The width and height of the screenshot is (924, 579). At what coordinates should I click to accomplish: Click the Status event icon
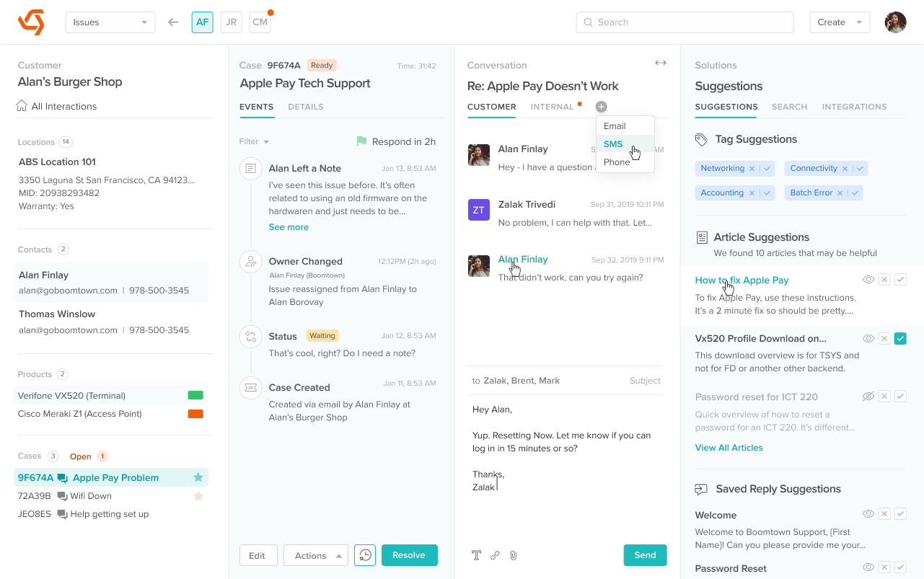tap(250, 337)
